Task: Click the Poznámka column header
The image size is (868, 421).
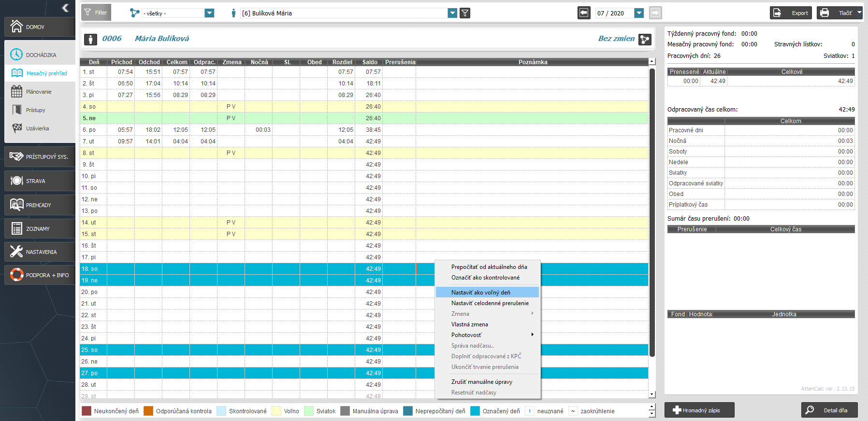Action: 533,62
